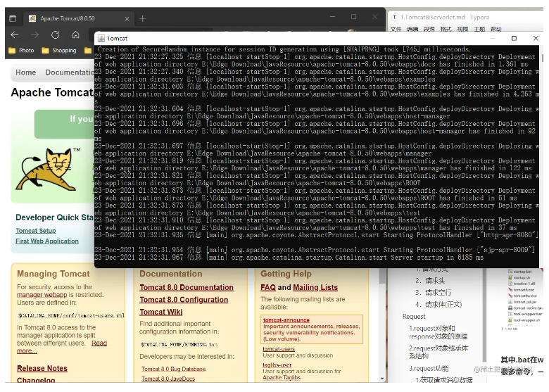Click the Tomcat console vertical scrollbar thumb
The image size is (549, 392).
click(x=543, y=58)
